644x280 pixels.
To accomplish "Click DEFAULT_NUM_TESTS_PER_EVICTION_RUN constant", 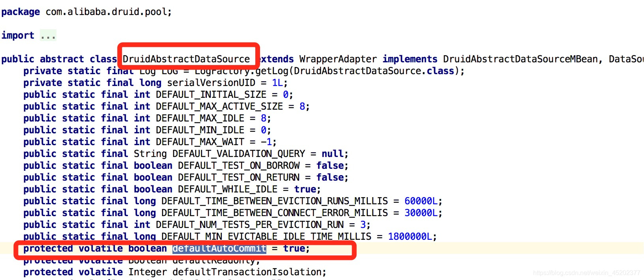I will coord(250,225).
